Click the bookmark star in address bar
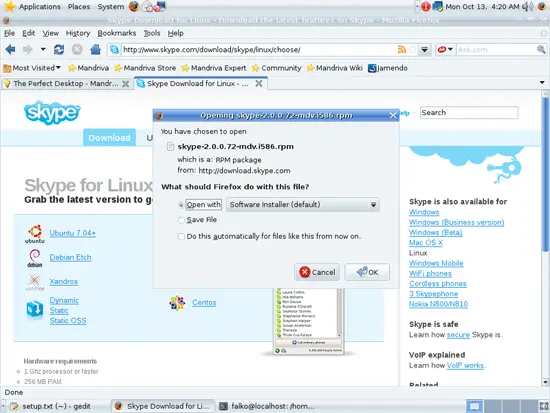Image resolution: width=550 pixels, height=413 pixels. point(412,49)
